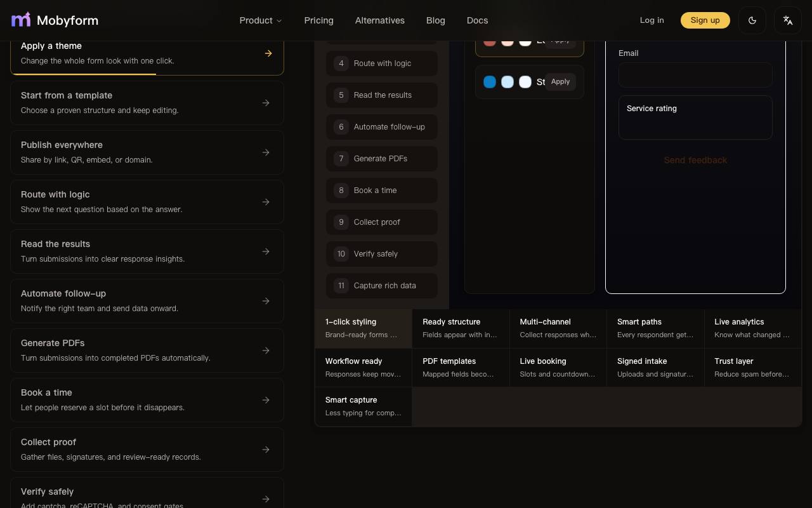Click arrow on Publish everywhere card
Image resolution: width=812 pixels, height=508 pixels.
tap(266, 152)
